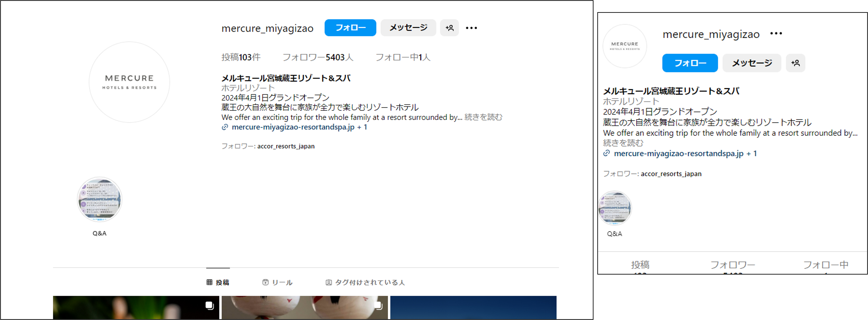Open the three-dot options menu in the left view

(471, 28)
